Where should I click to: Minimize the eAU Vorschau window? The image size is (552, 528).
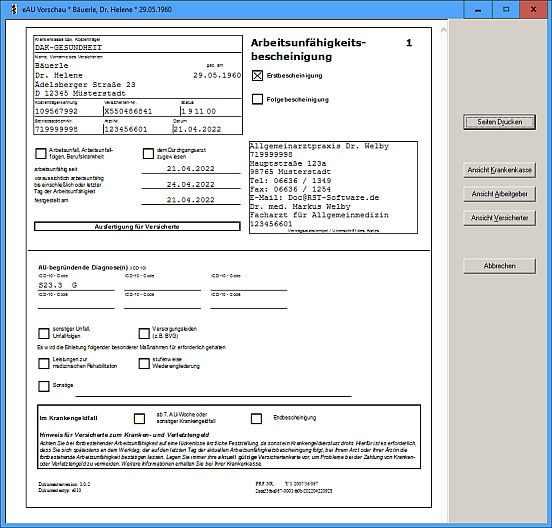(478, 10)
